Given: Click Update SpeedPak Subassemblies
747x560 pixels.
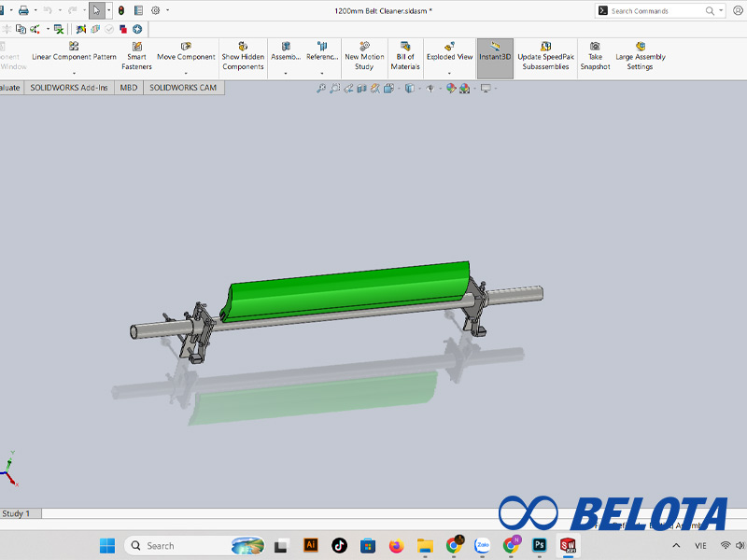Looking at the screenshot, I should (x=545, y=56).
